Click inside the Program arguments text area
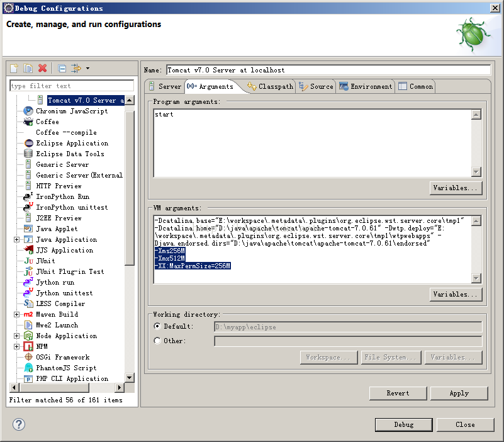This screenshot has width=504, height=442. coord(313,144)
